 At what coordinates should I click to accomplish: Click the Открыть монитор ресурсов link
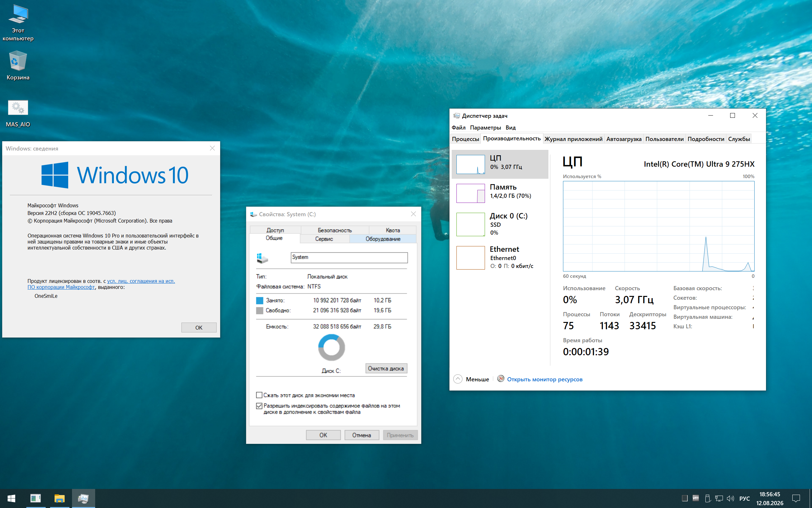pos(545,379)
